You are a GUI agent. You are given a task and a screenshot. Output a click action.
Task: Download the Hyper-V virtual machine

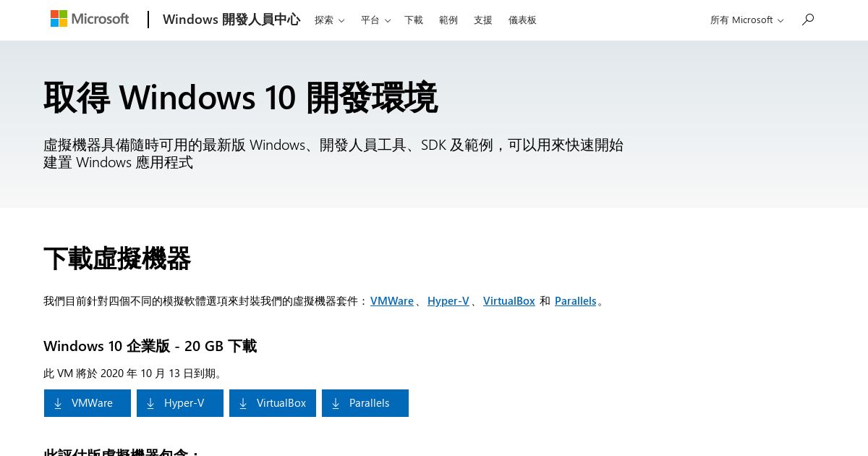point(180,403)
